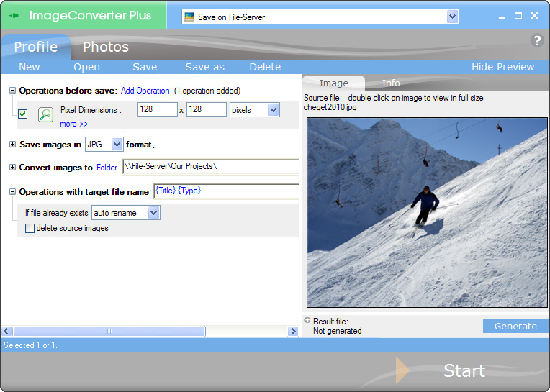Open the help question mark icon
Viewport: 550px width, 392px height.
tap(536, 40)
